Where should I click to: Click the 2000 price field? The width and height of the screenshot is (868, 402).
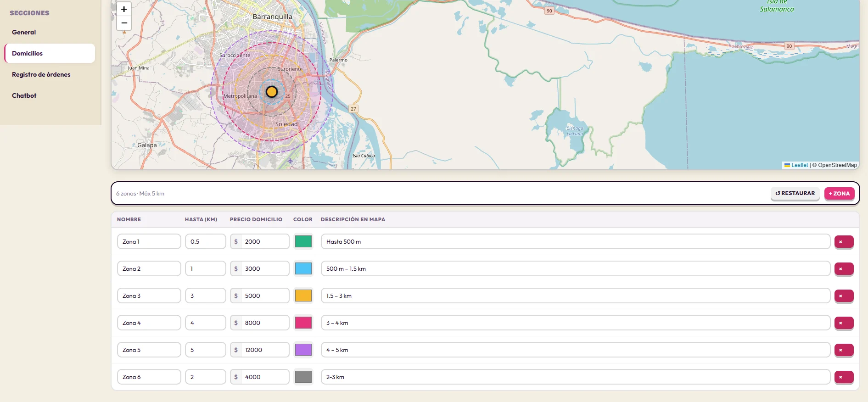[x=265, y=241]
